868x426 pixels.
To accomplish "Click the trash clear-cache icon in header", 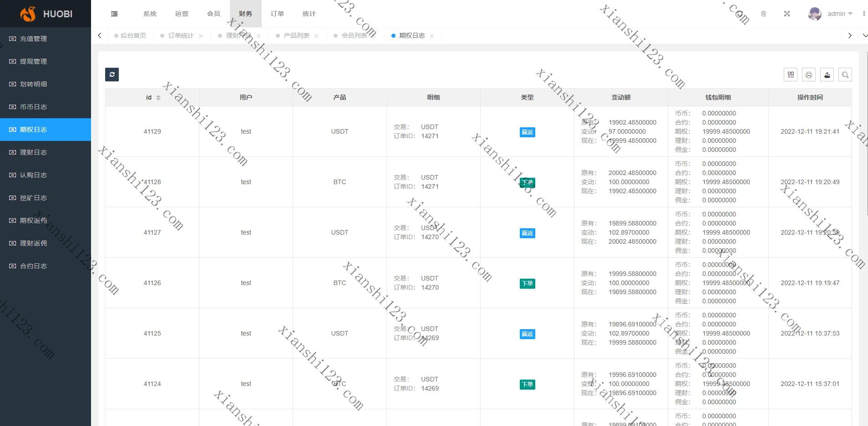I will pos(763,14).
